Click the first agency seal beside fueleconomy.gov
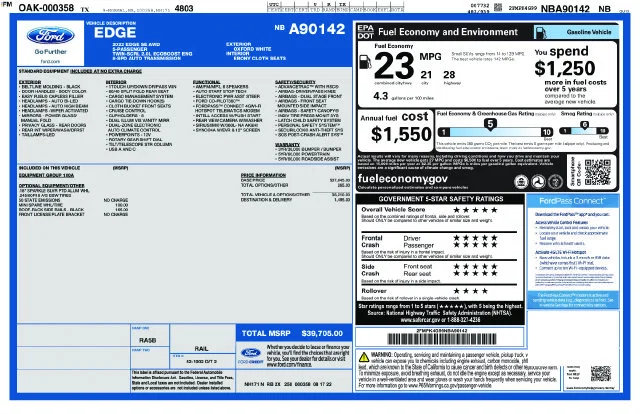The width and height of the screenshot is (640, 414). pos(521,181)
